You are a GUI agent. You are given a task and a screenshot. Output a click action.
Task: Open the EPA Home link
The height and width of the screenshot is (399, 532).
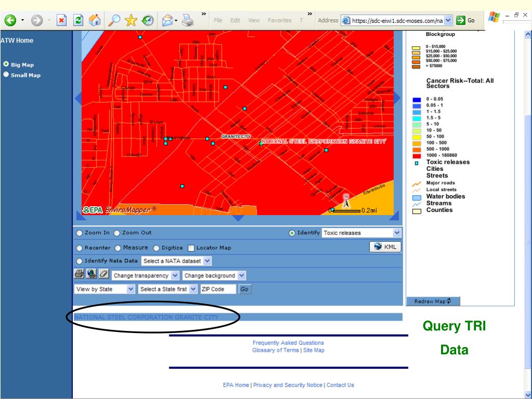pos(236,385)
